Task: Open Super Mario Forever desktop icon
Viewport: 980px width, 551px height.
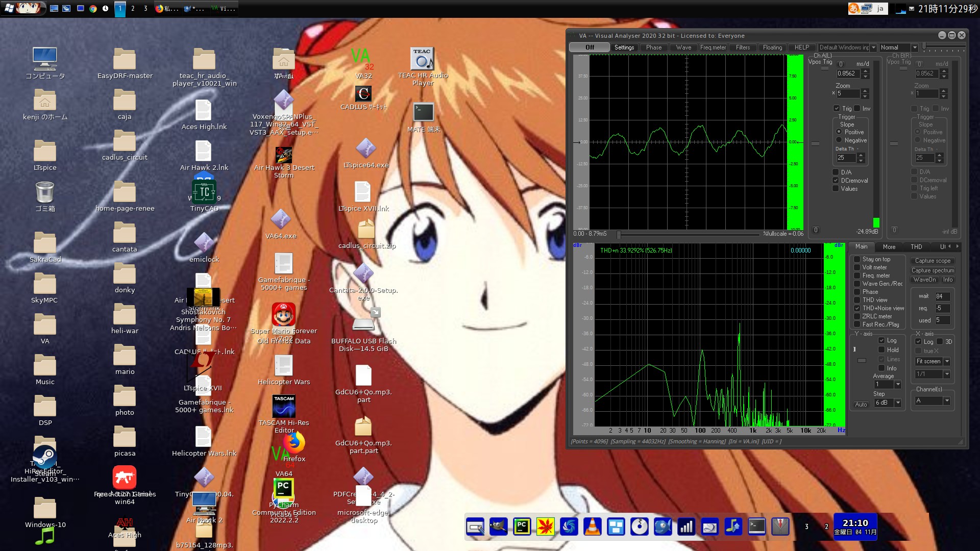Action: [x=283, y=315]
